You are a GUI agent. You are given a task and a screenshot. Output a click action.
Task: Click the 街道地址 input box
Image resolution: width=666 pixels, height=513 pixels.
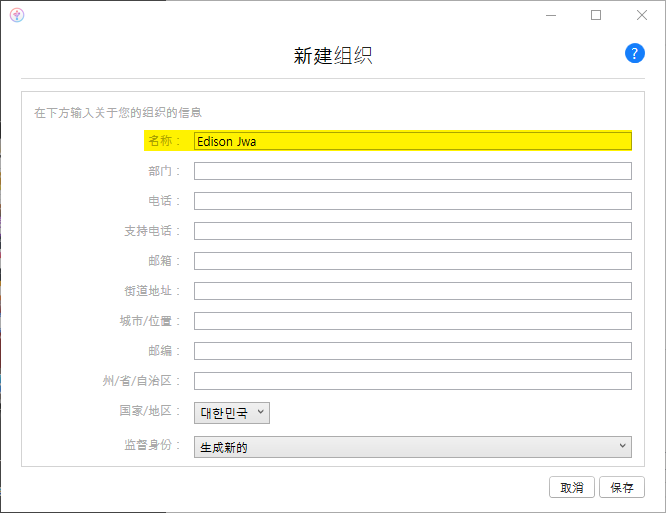point(412,291)
